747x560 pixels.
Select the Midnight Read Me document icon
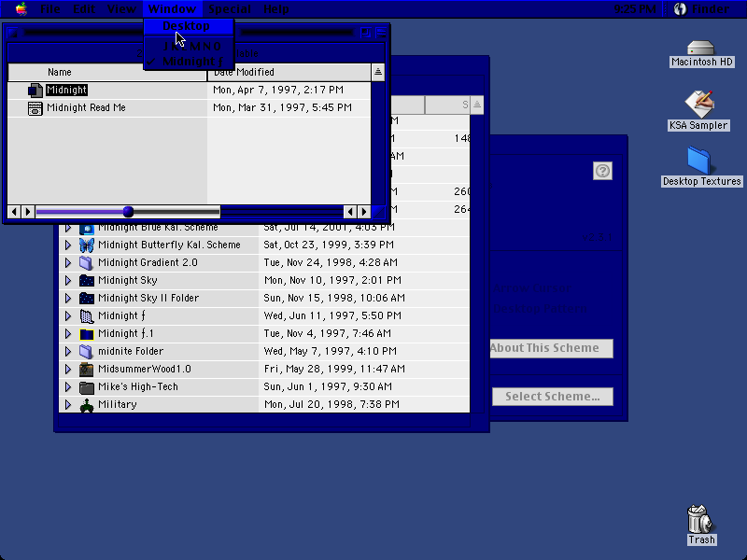pyautogui.click(x=35, y=108)
